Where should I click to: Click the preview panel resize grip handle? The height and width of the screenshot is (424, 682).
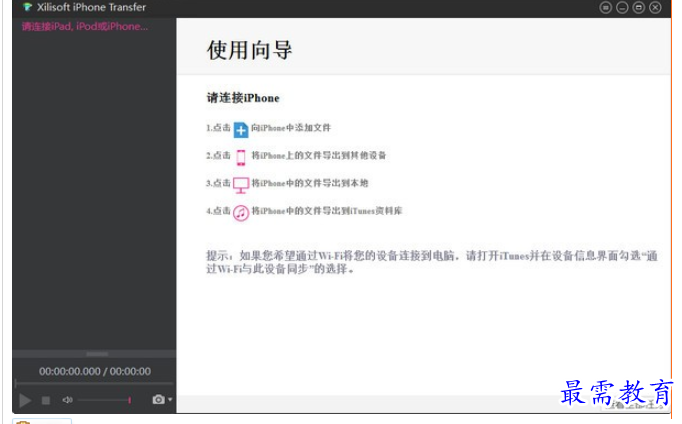[97, 354]
